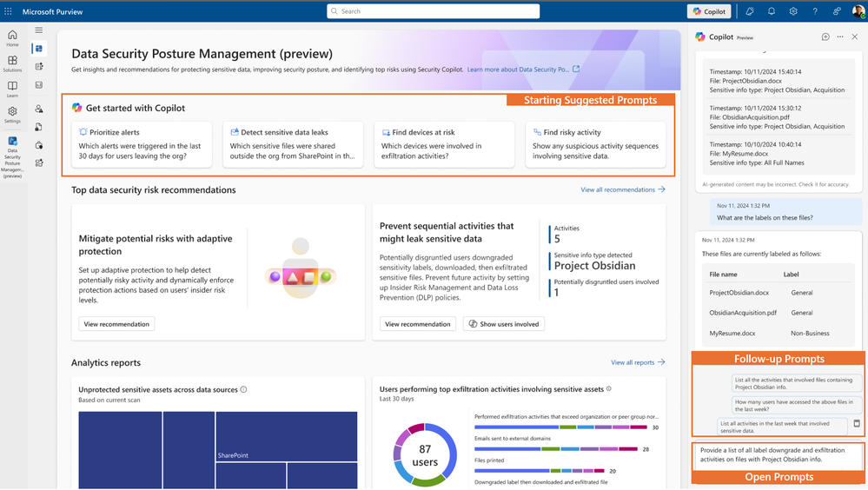Select the Find devices at risk prompt

(x=444, y=144)
